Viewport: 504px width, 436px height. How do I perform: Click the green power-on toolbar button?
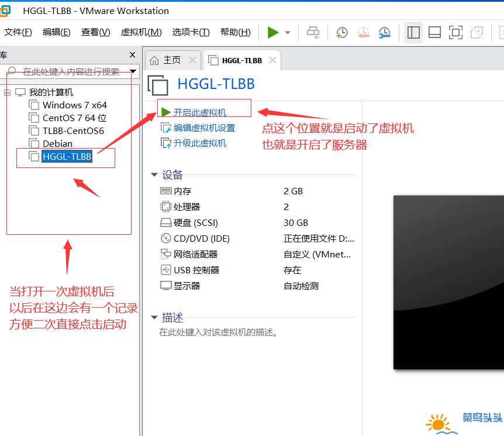(x=273, y=33)
